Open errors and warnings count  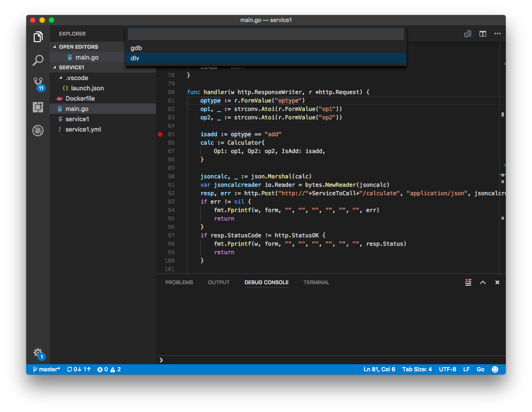[x=109, y=369]
